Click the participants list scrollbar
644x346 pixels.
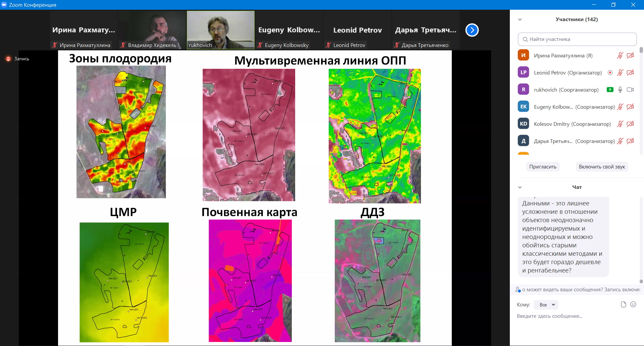[x=641, y=50]
